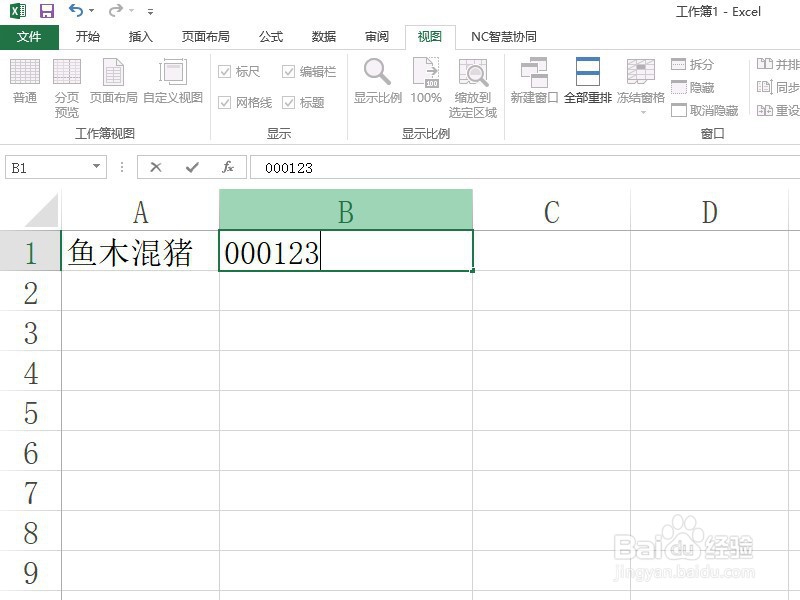The height and width of the screenshot is (600, 800).
Task: Select the Insert Function fx icon
Action: pos(228,167)
